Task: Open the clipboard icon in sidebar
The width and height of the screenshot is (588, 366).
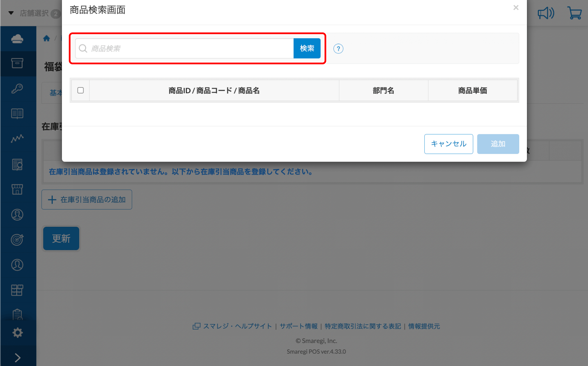Action: [17, 315]
